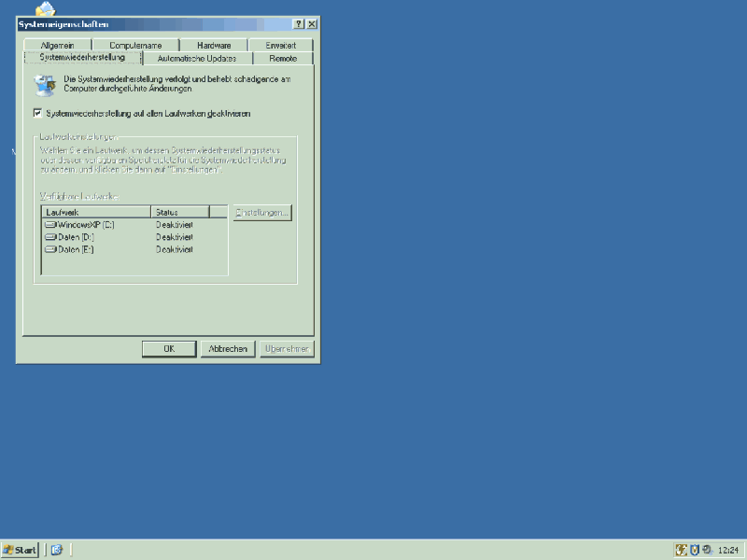Screen dimensions: 747x560
Task: Click the drive icon next to Daten (E:)
Action: pyautogui.click(x=50, y=249)
